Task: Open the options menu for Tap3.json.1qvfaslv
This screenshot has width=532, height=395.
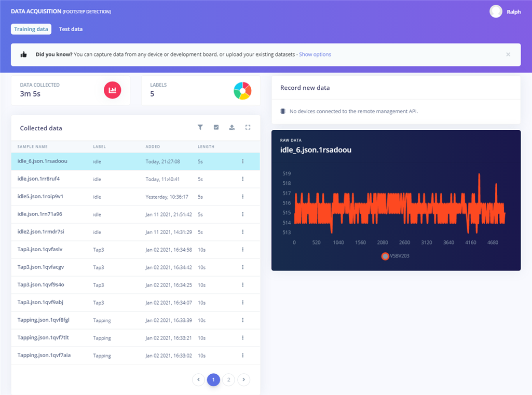Action: 242,250
